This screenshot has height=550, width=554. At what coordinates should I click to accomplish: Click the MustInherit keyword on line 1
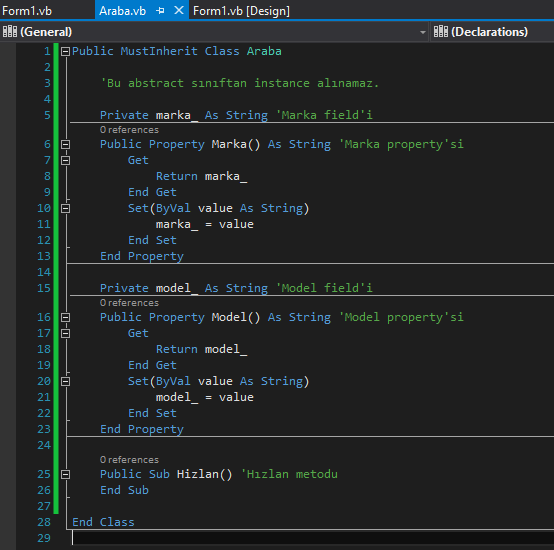(x=159, y=51)
